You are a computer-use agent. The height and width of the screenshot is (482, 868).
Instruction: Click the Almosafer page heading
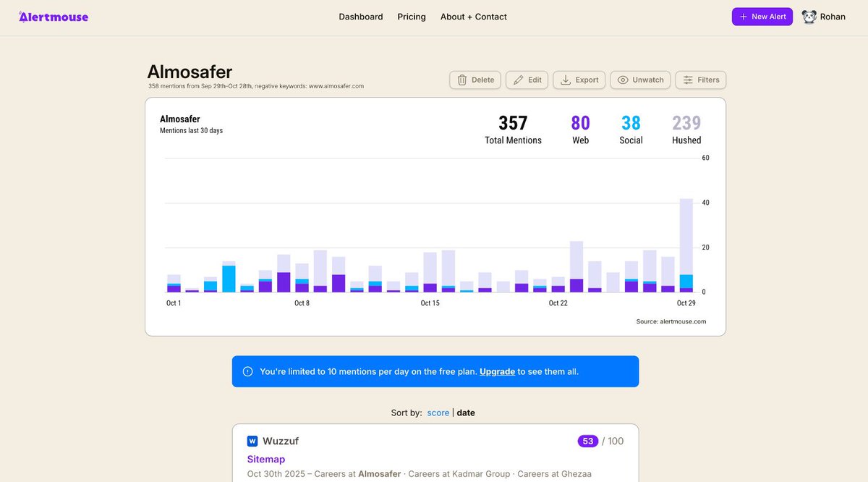point(190,72)
